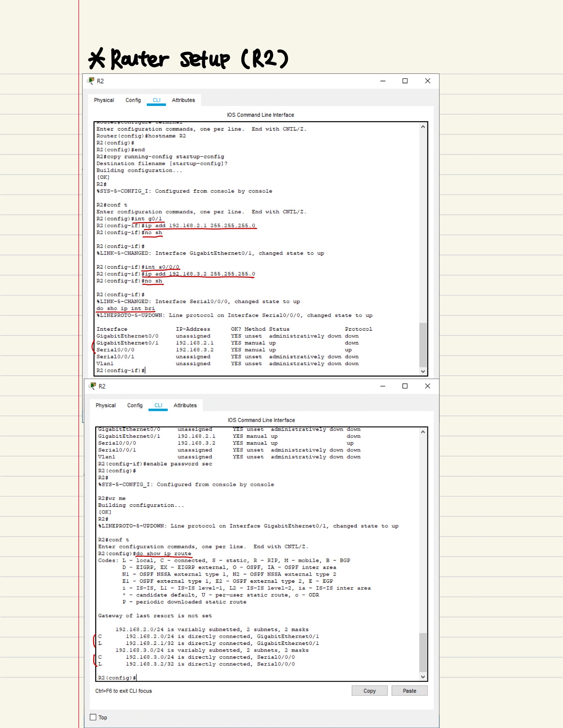Viewport: 563px width, 728px height.
Task: Click scroll-down arrow in upper CLI terminal
Action: tap(423, 371)
